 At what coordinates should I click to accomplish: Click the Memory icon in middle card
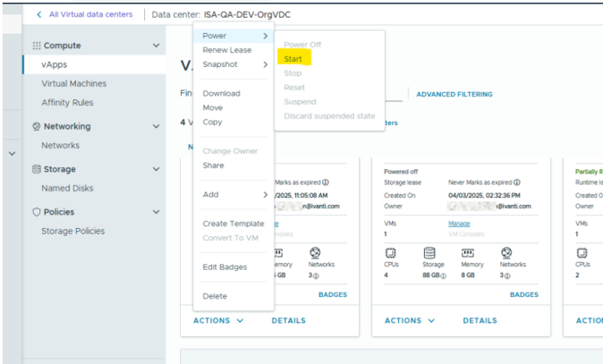(467, 254)
